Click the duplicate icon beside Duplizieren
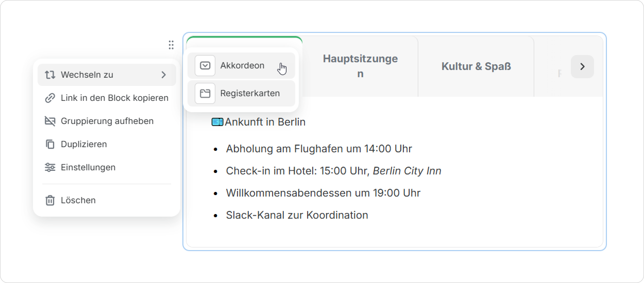 pos(50,144)
